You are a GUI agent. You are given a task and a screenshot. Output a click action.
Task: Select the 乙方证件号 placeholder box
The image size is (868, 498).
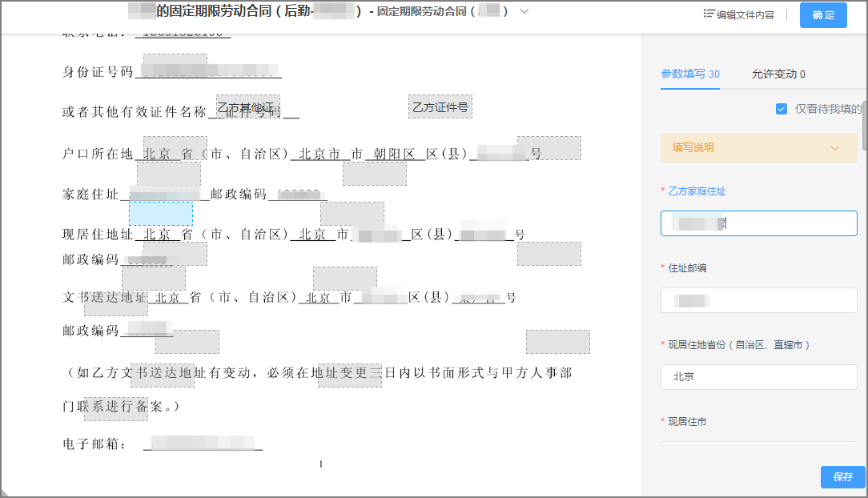[440, 106]
